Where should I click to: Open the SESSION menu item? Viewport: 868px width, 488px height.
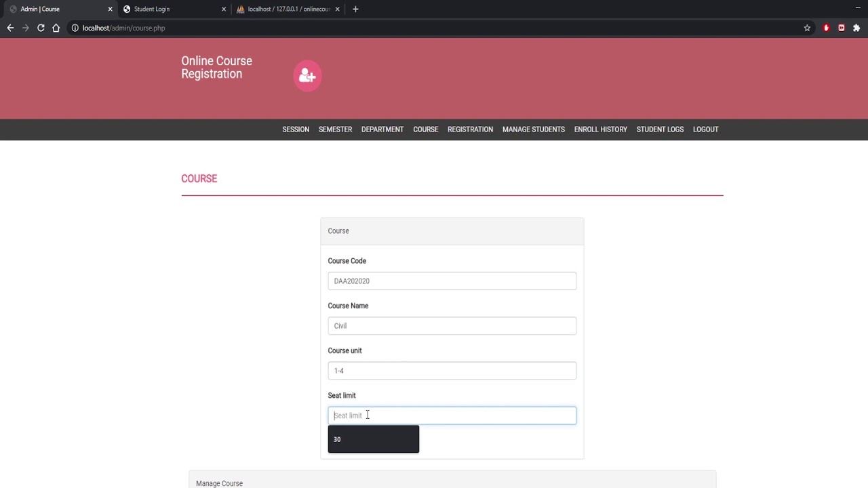(296, 129)
